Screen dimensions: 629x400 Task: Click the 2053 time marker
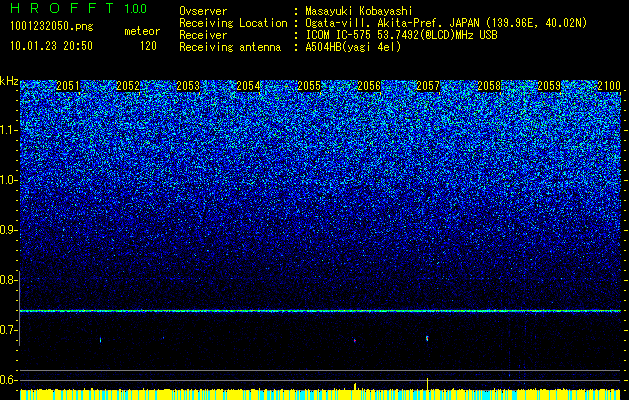click(188, 86)
